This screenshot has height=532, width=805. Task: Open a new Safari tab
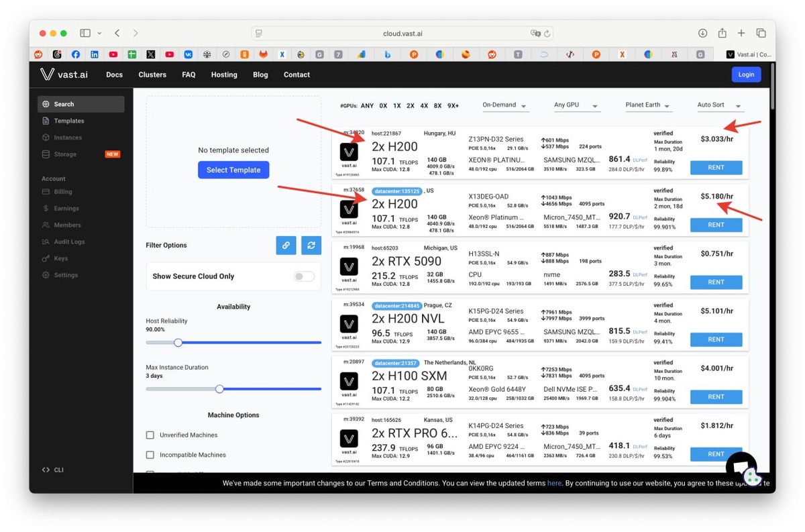click(741, 33)
